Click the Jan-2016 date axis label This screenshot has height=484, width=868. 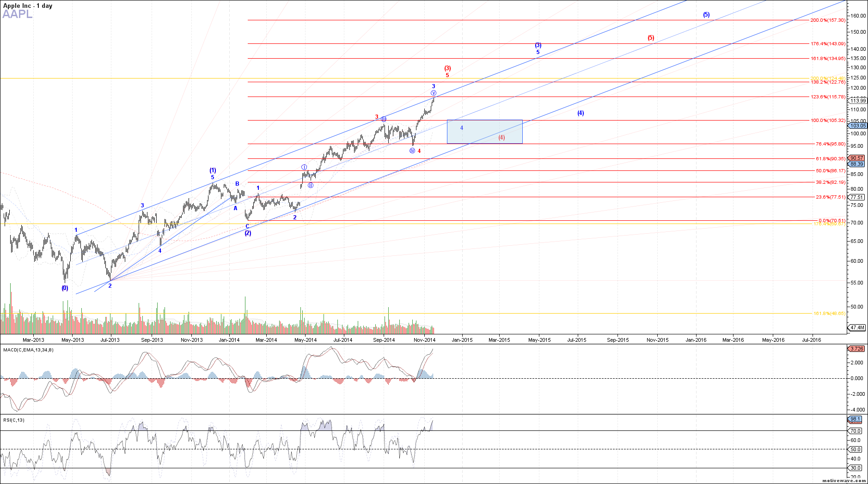pyautogui.click(x=696, y=340)
